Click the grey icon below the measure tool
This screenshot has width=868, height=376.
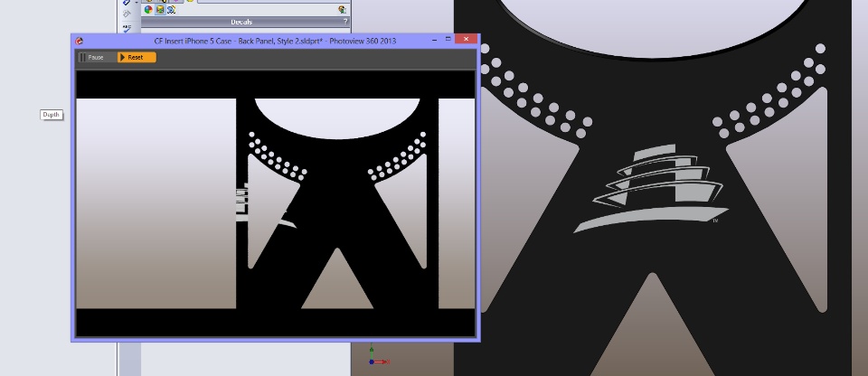(x=127, y=14)
